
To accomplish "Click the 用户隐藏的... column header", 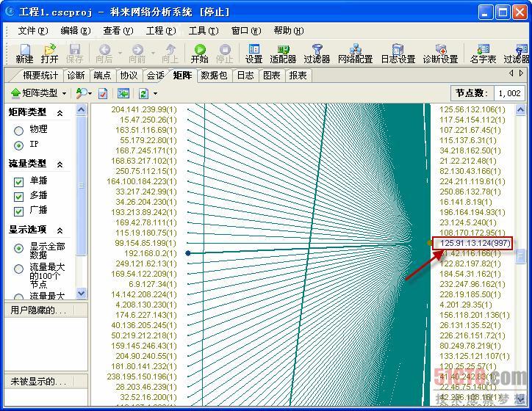I will pos(39,310).
